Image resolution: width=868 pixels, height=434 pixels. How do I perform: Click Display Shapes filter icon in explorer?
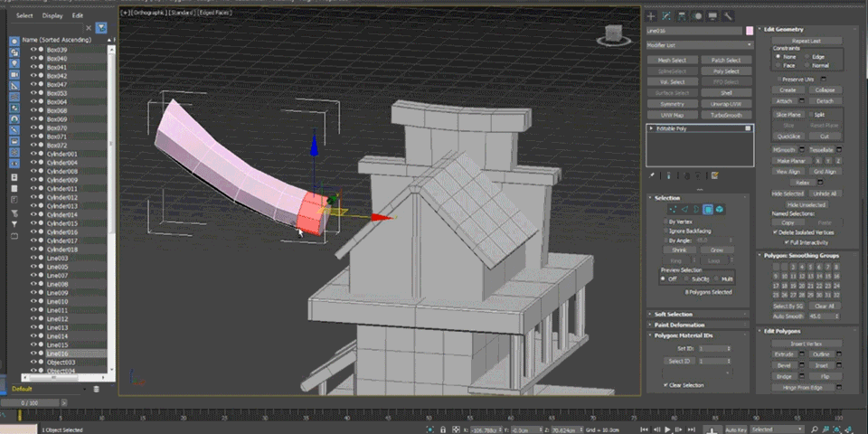(14, 52)
